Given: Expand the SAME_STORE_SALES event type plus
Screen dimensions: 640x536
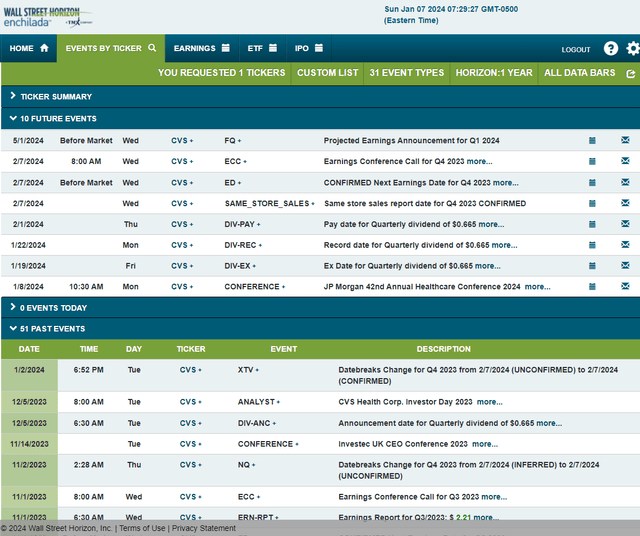Looking at the screenshot, I should (x=313, y=204).
